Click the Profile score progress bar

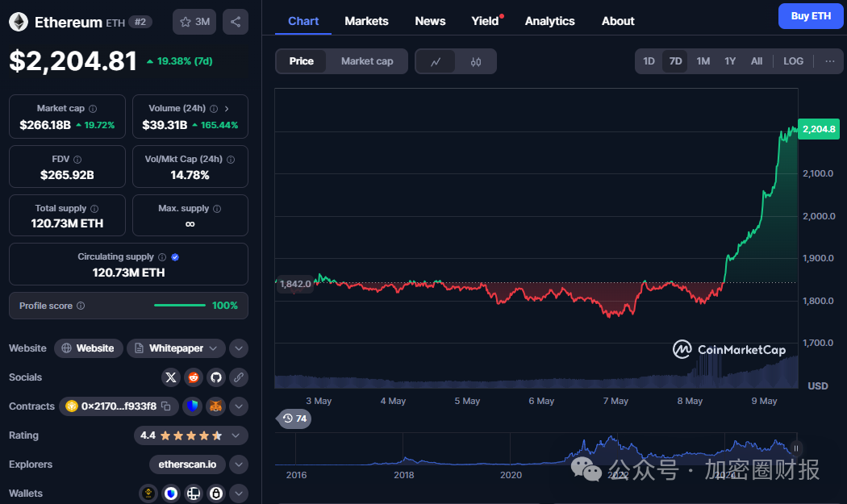point(179,306)
